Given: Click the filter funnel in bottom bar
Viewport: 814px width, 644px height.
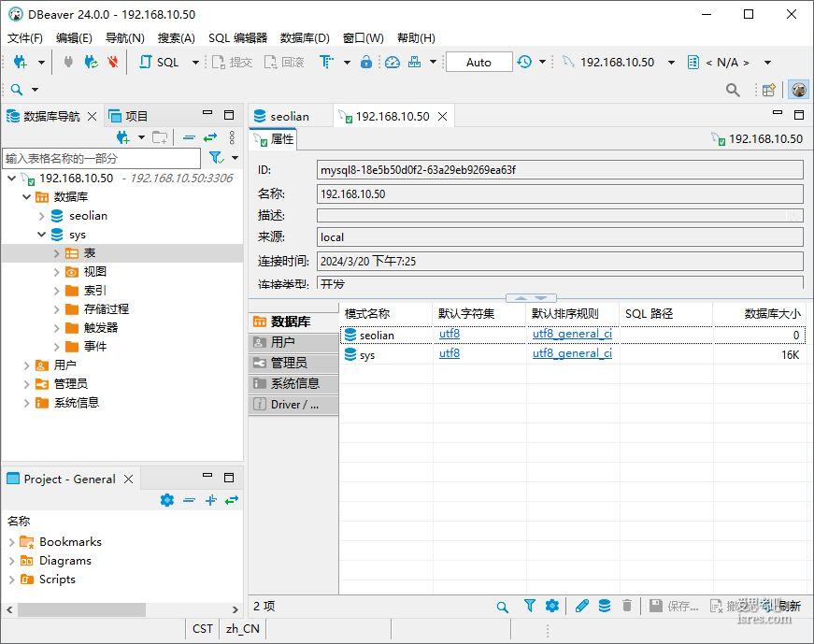Looking at the screenshot, I should [530, 606].
